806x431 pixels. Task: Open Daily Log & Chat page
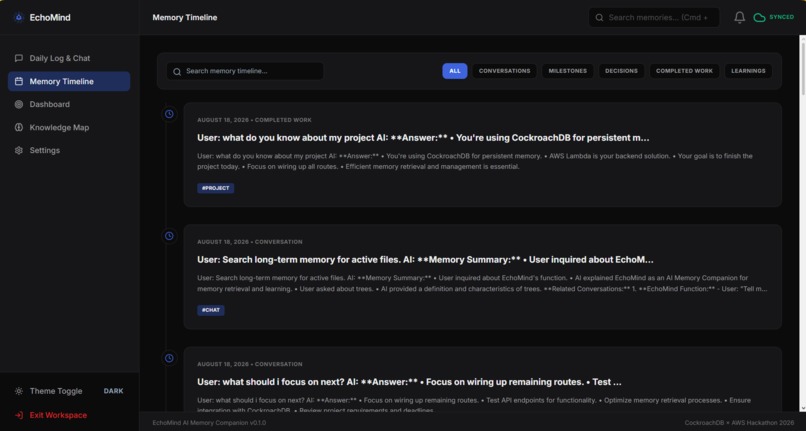coord(69,58)
